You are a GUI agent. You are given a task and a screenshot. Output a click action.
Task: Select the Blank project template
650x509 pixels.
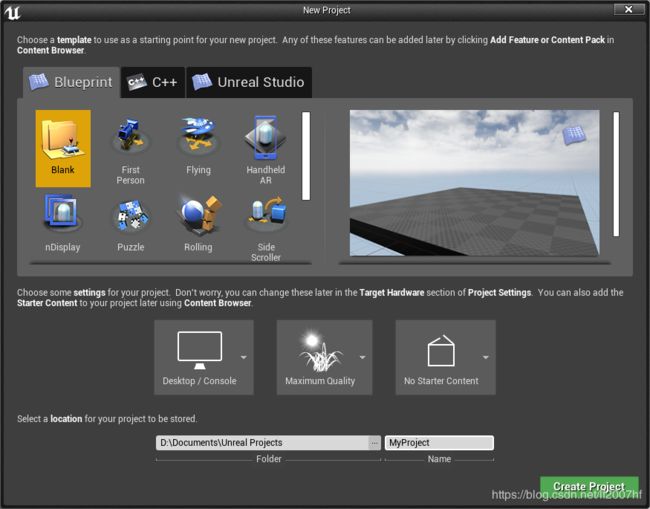tap(63, 148)
